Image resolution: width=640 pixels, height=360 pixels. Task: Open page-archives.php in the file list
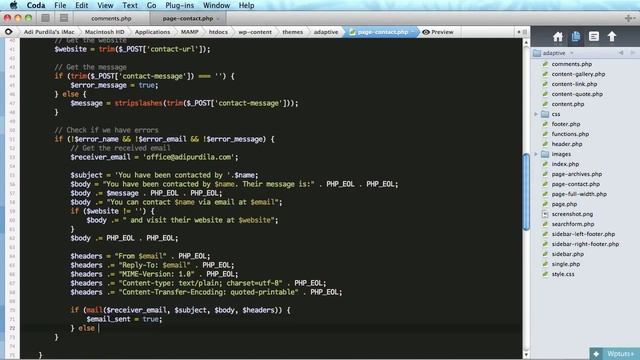(577, 174)
